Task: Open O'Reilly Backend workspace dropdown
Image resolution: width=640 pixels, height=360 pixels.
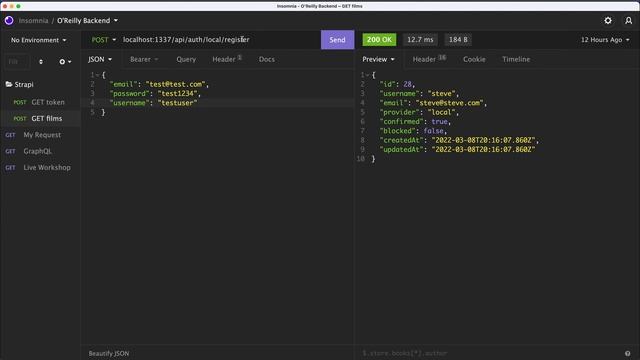Action: tap(87, 20)
